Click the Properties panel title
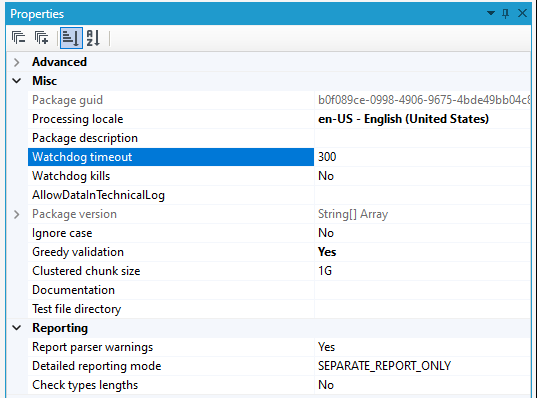537x398 pixels. [x=37, y=14]
